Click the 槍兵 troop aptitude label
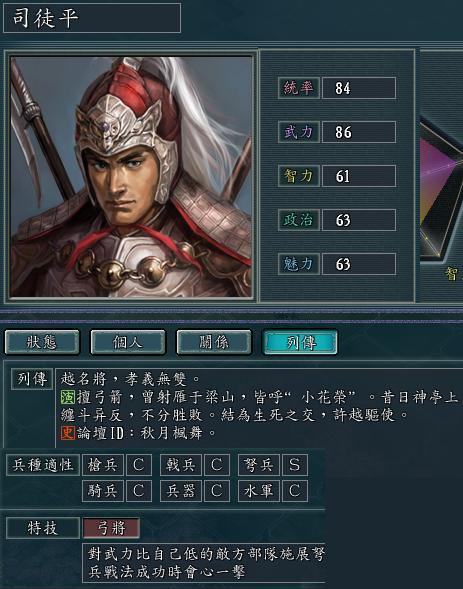Viewport: 463px width, 589px height. click(x=103, y=465)
